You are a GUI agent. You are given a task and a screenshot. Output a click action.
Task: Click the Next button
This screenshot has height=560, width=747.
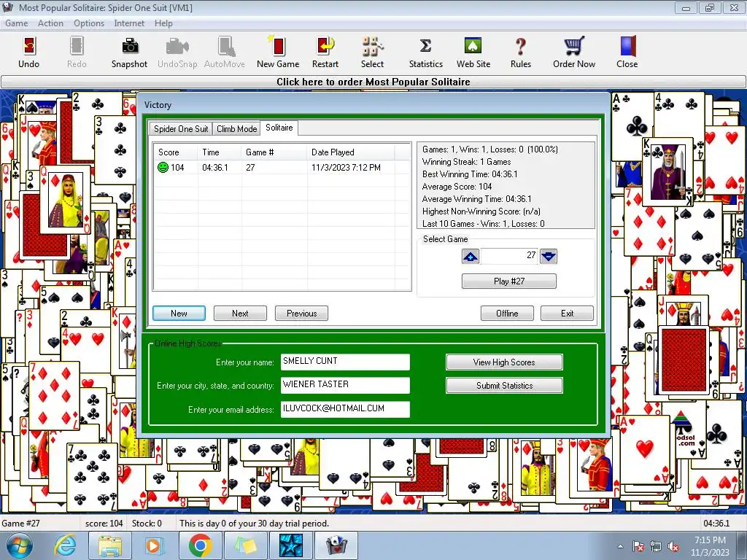point(240,314)
